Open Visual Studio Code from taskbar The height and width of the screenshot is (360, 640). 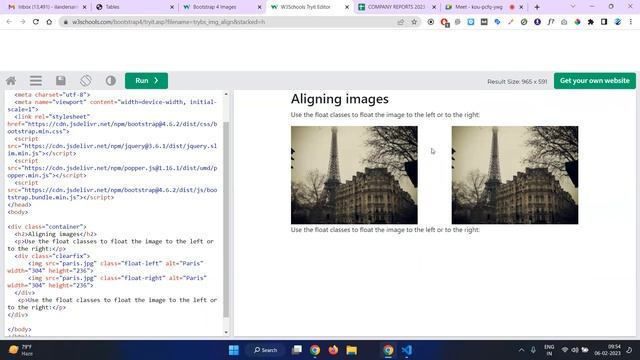[407, 350]
